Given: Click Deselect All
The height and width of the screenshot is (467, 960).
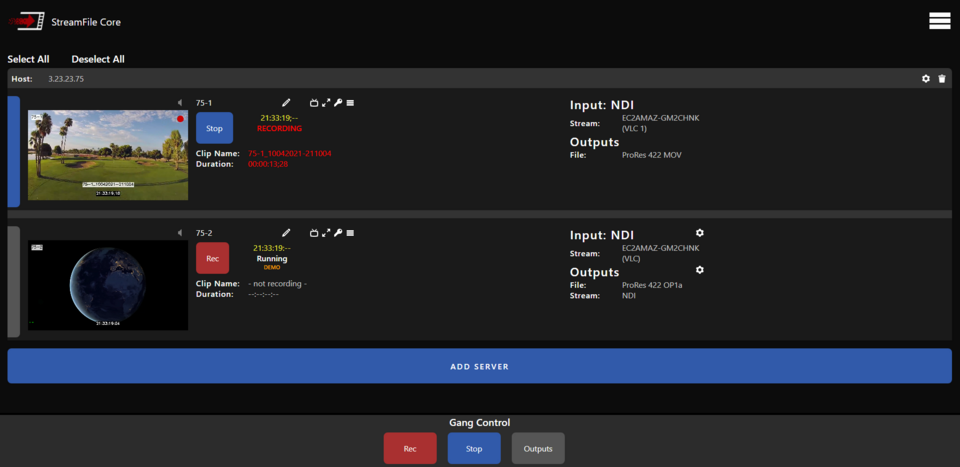Looking at the screenshot, I should tap(98, 59).
